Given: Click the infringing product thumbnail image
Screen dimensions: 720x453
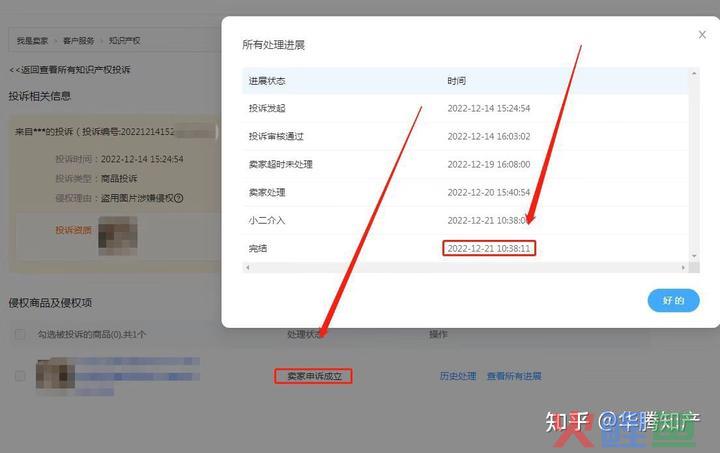Looking at the screenshot, I should (54, 374).
